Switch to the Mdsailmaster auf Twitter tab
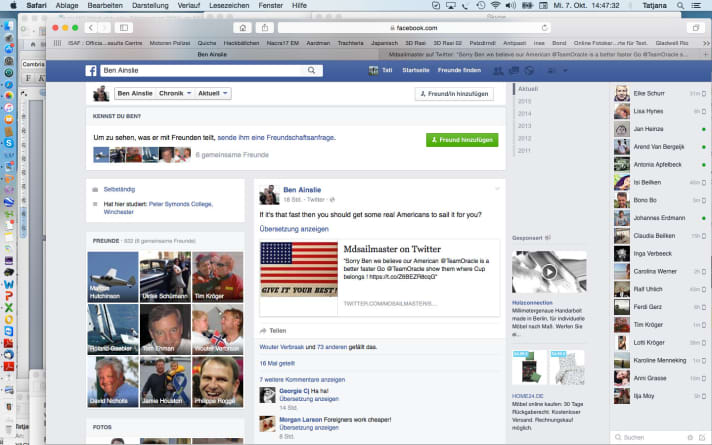This screenshot has height=445, width=712. point(538,54)
